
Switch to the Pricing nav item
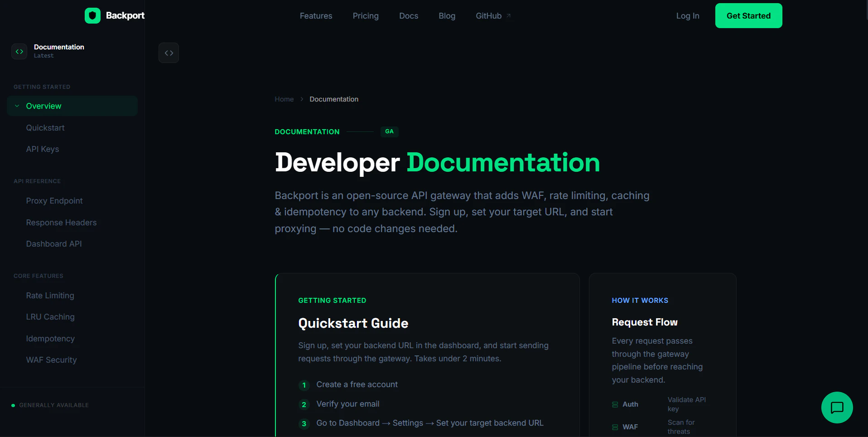tap(366, 15)
